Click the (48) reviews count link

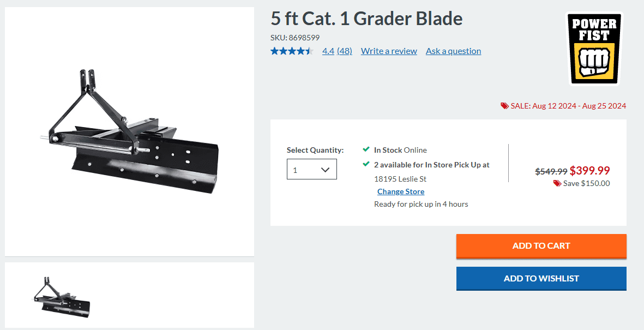pyautogui.click(x=345, y=51)
